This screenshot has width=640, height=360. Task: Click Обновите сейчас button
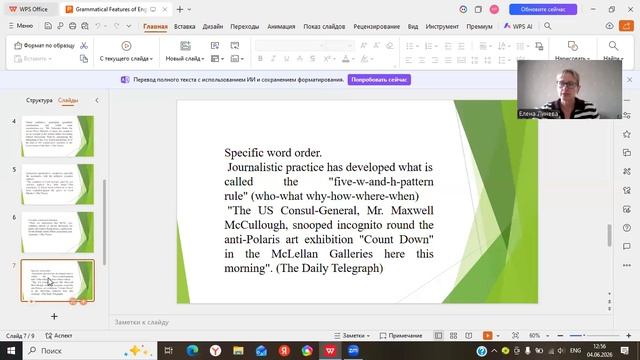coord(543,9)
